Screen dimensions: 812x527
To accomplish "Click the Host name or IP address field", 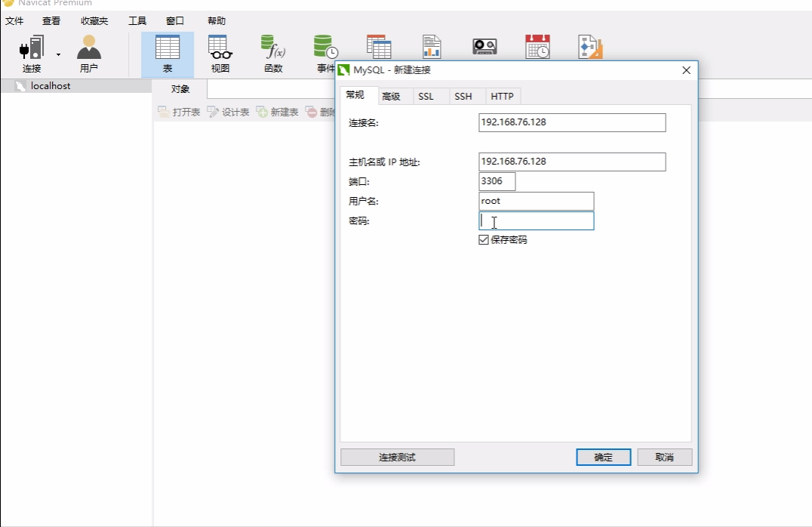I will [572, 162].
